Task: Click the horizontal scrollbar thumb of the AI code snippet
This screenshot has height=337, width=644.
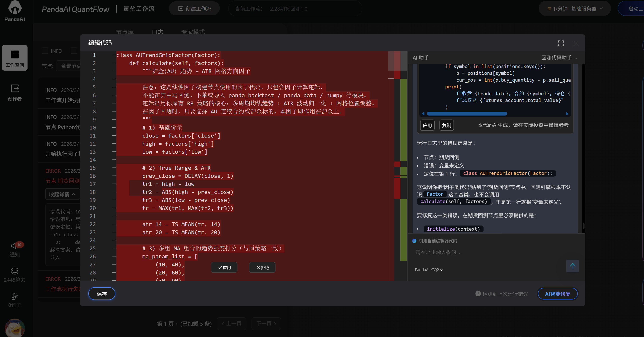Action: (x=467, y=114)
